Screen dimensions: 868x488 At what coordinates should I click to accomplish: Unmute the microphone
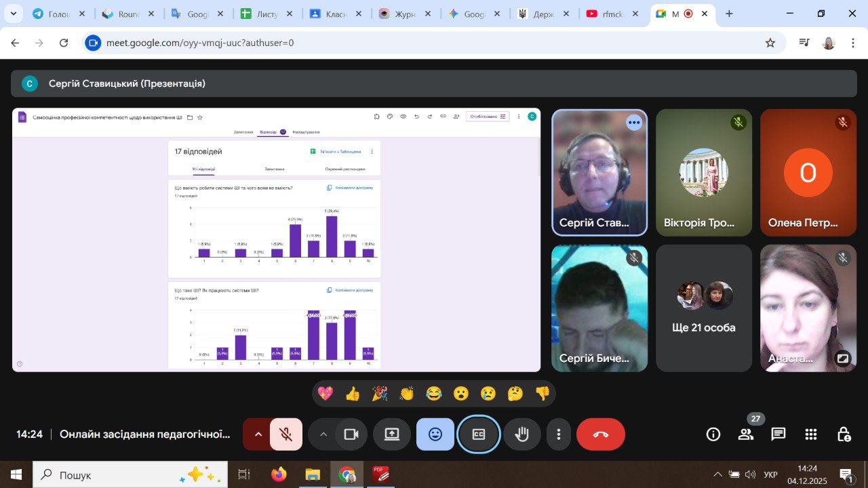click(286, 434)
